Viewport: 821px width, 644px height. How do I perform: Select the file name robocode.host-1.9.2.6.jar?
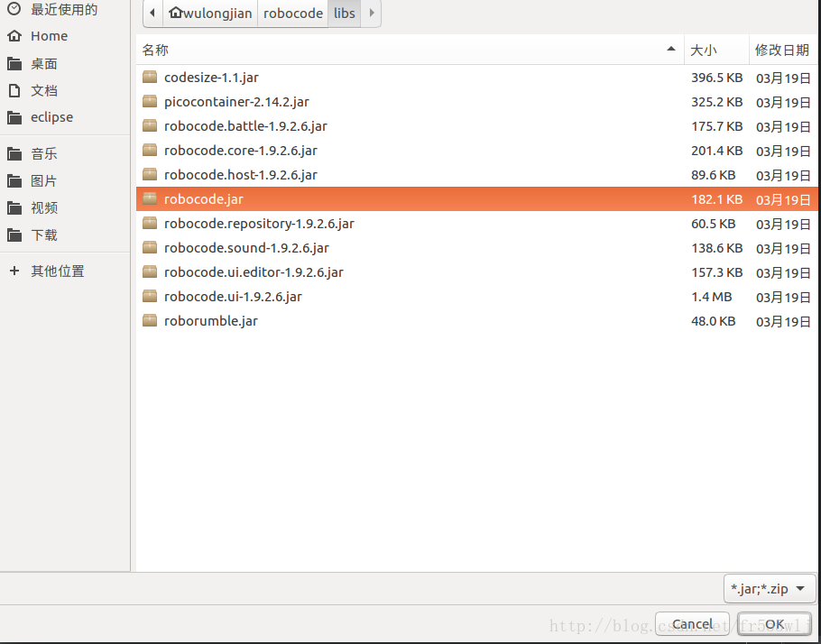click(x=241, y=175)
